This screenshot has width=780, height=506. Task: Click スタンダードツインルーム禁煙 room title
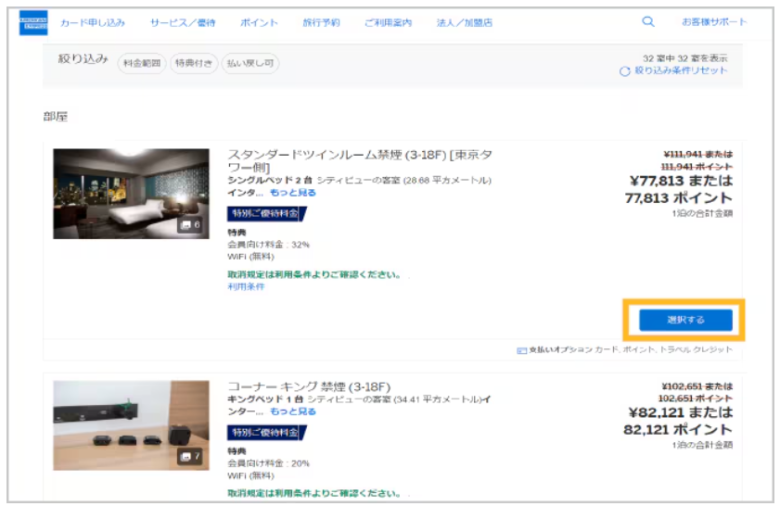[x=360, y=161]
